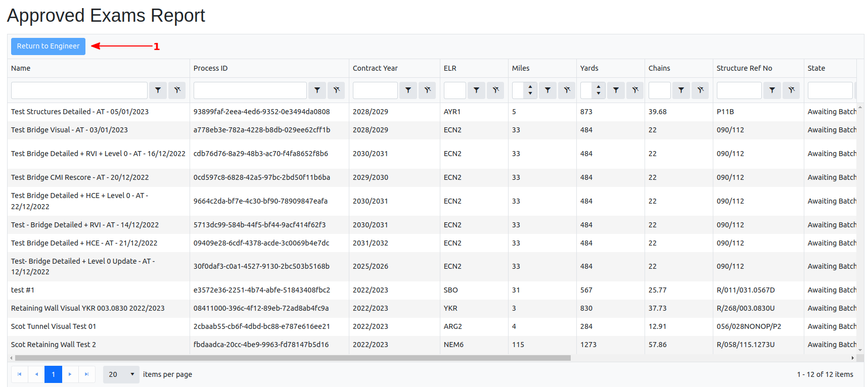Open the items per page dropdown

[x=121, y=374]
